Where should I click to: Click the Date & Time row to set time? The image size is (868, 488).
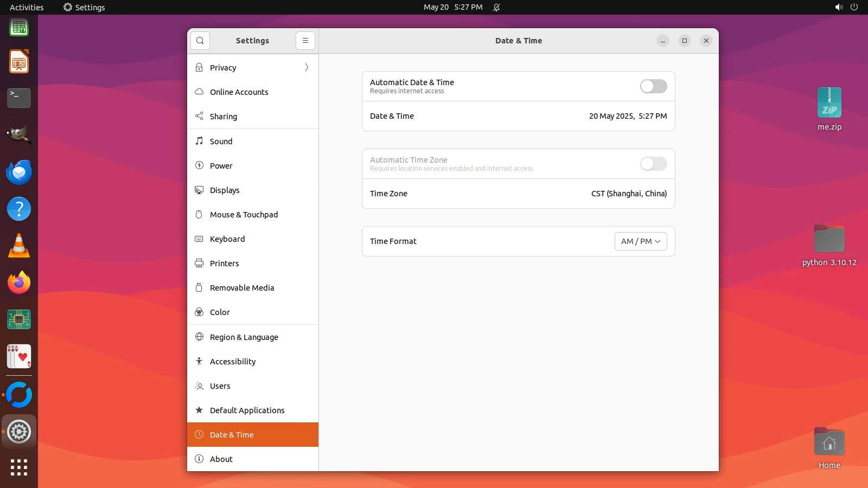pos(518,116)
